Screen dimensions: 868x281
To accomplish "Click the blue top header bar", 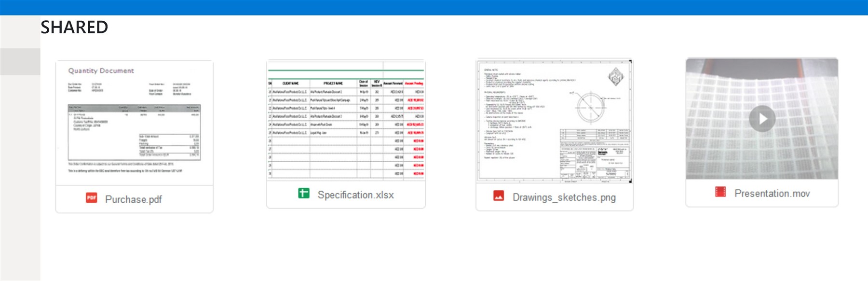I will click(434, 7).
